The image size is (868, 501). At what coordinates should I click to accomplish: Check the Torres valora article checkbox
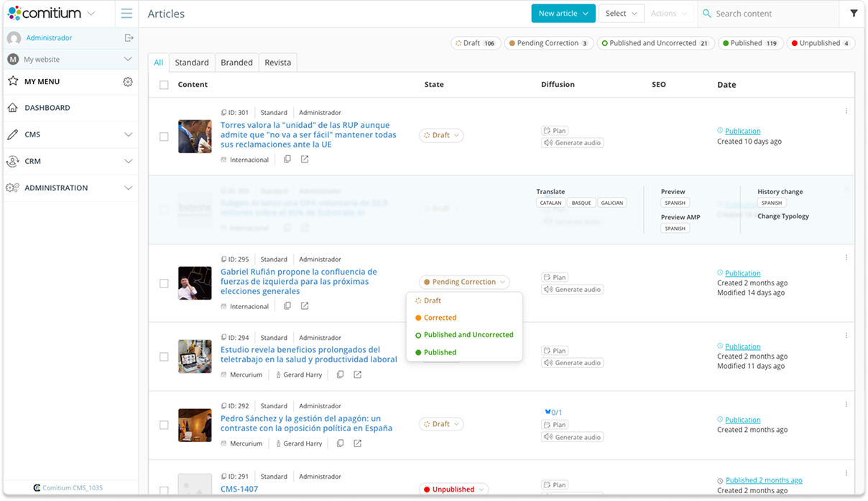[x=164, y=137]
